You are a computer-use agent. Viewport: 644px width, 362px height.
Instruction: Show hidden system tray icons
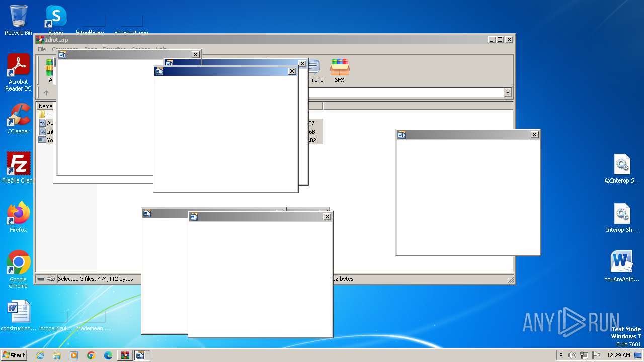(561, 355)
